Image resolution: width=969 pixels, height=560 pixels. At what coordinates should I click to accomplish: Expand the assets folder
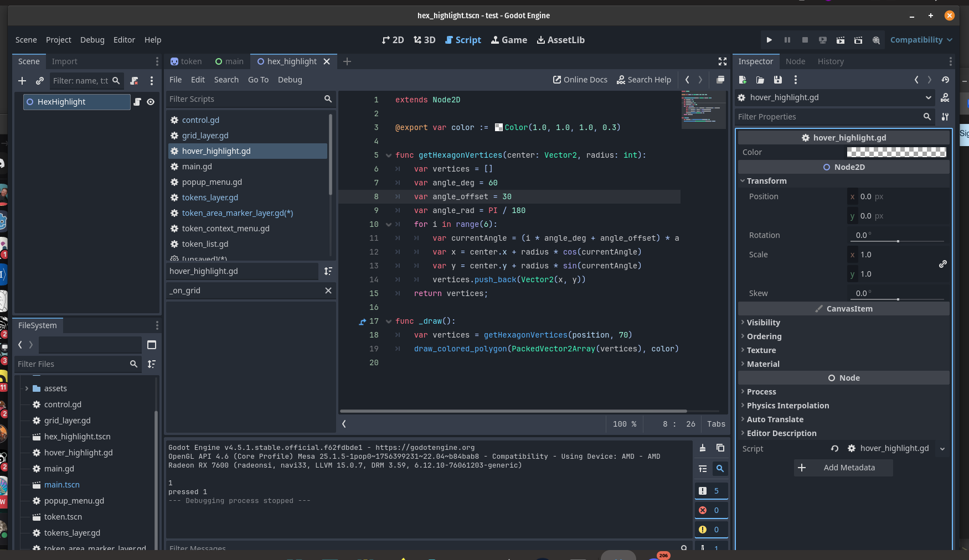pos(27,388)
